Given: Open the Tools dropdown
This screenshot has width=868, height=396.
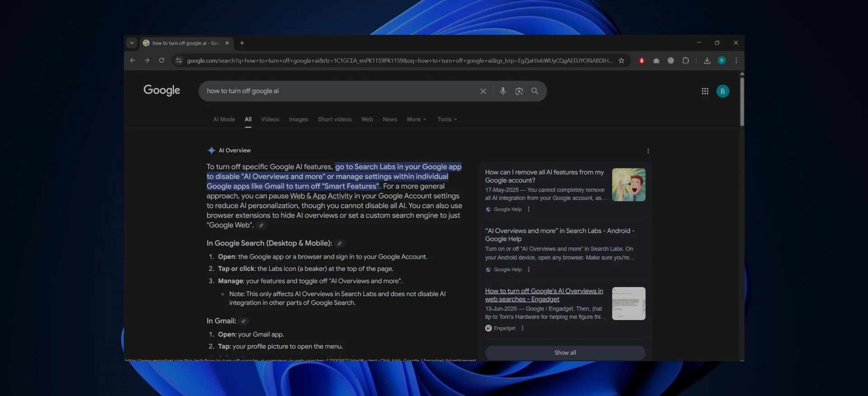Looking at the screenshot, I should 447,119.
